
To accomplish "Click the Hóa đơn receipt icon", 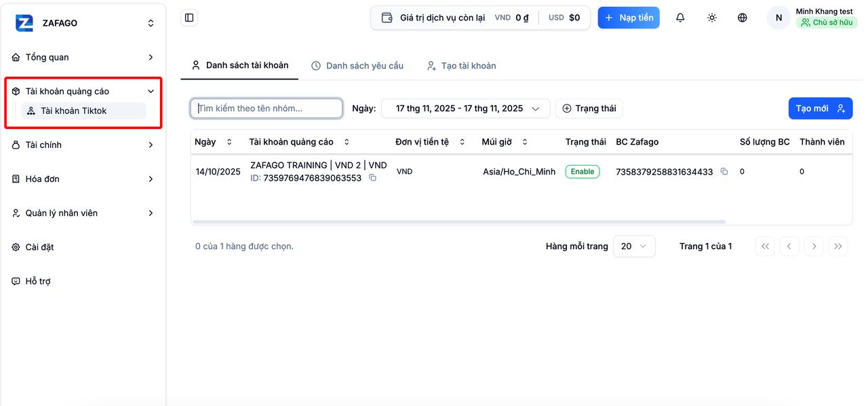I will pyautogui.click(x=16, y=179).
